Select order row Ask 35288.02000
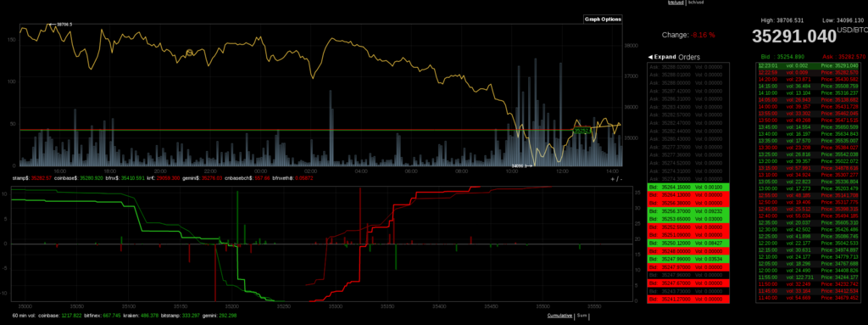868x325 pixels. pos(688,66)
